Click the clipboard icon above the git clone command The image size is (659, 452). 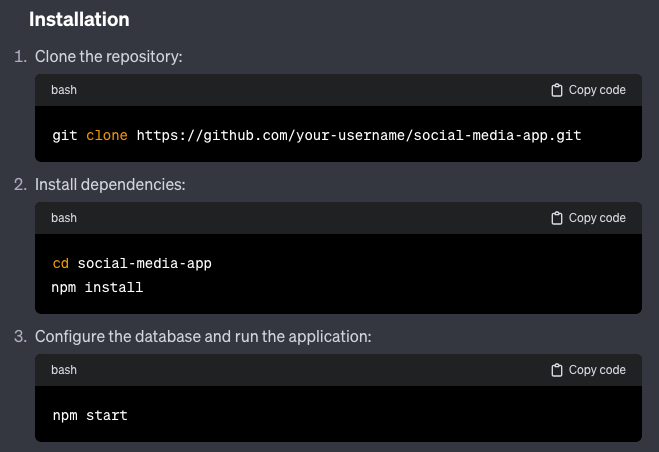(x=557, y=90)
